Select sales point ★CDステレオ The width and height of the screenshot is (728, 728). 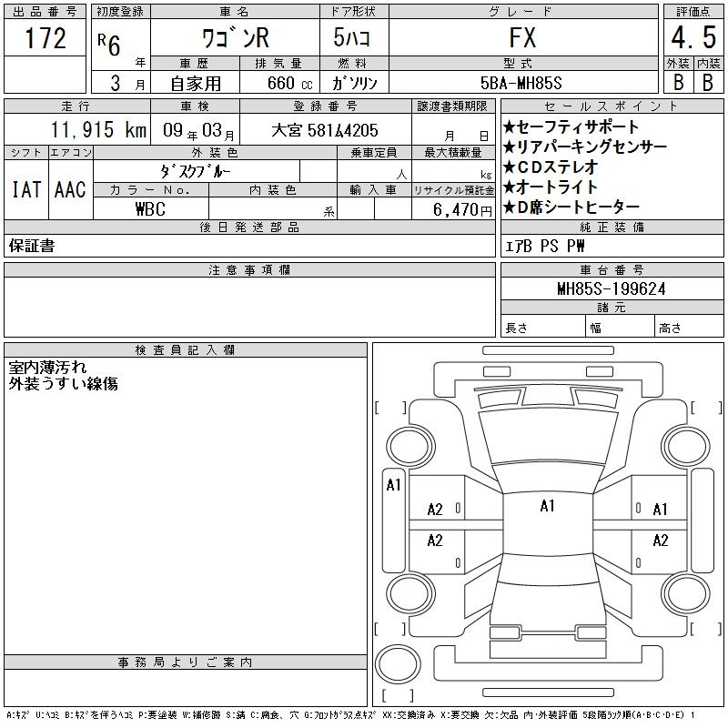(x=551, y=167)
